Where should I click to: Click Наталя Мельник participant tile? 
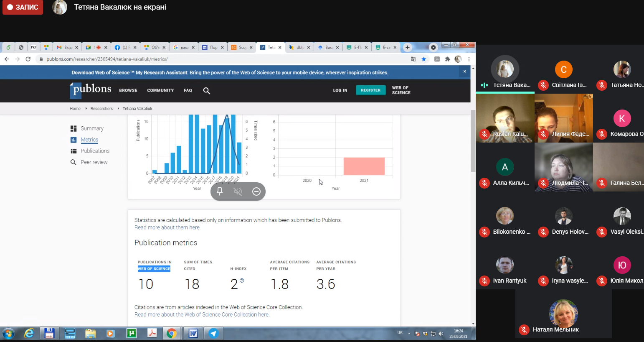pos(563,314)
